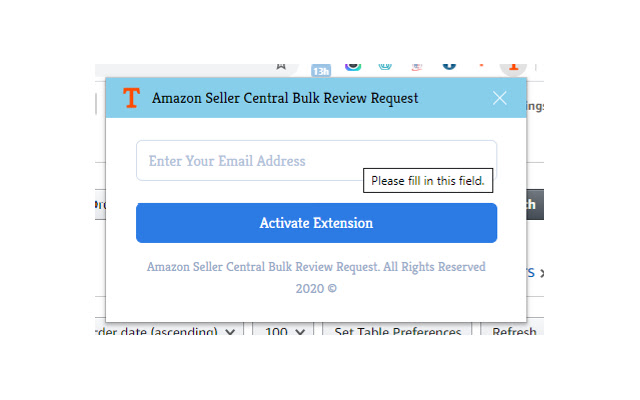Close the Bulk Review Request popup

(x=500, y=98)
